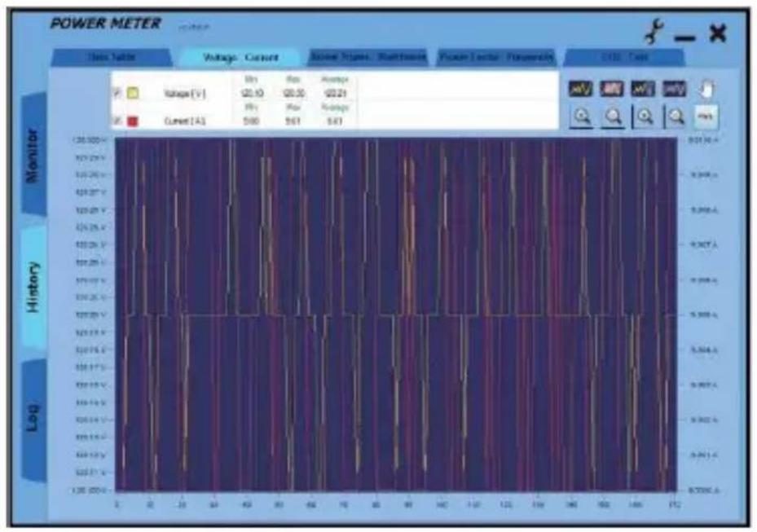The width and height of the screenshot is (757, 532).
Task: Zoom in horizontally with underlined plus magnifier
Action: (582, 117)
